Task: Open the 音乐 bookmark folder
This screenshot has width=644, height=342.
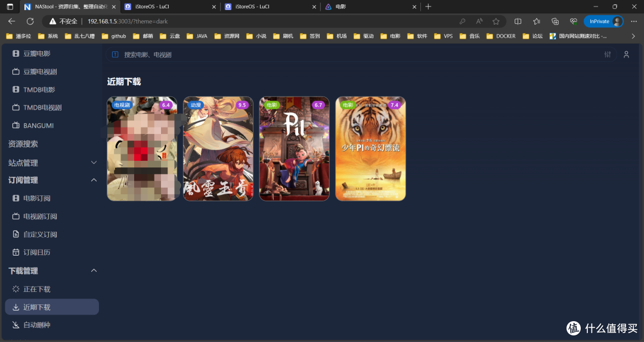Action: 469,36
